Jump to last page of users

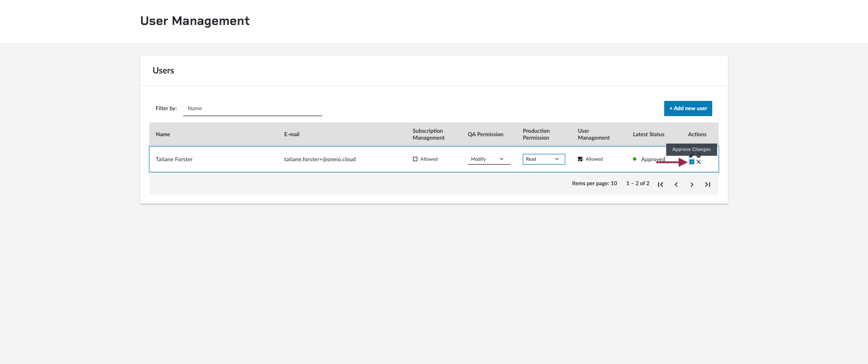[707, 185]
